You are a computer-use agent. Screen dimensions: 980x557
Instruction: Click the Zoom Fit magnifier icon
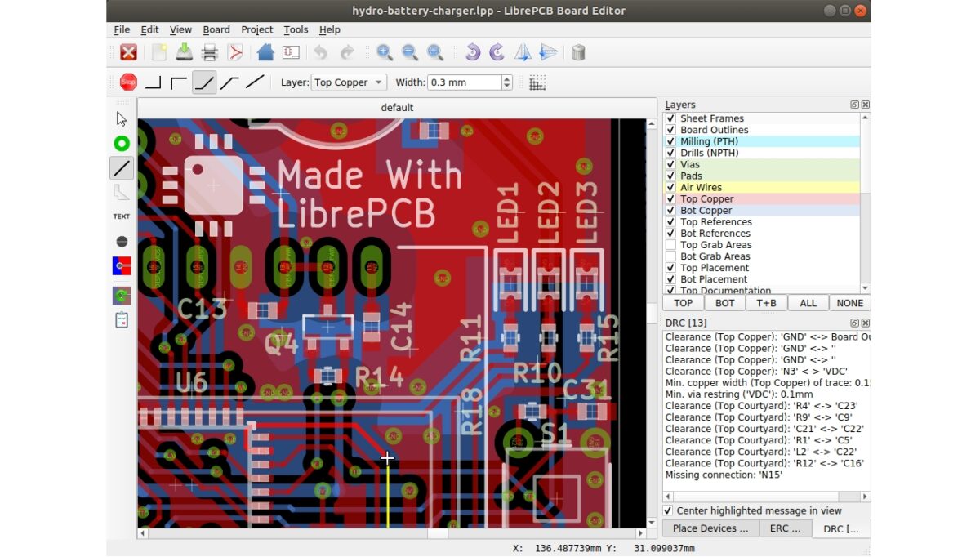click(435, 51)
